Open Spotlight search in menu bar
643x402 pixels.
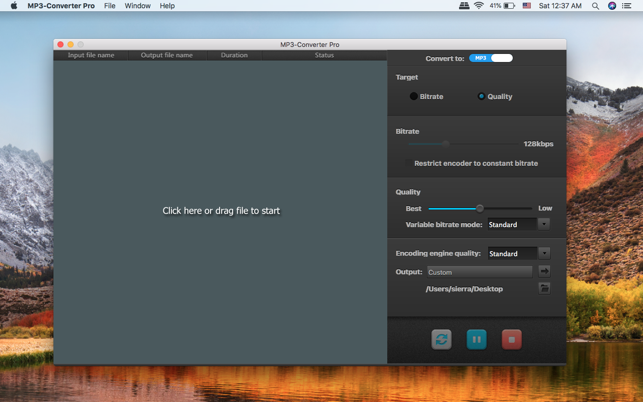pos(595,6)
